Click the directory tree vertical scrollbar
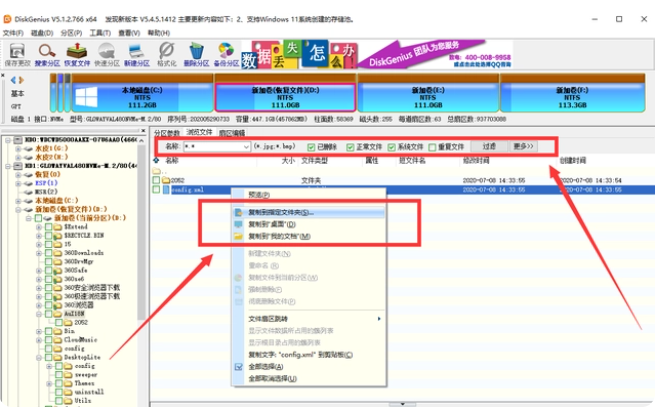Image resolution: width=658 pixels, height=409 pixels. click(x=141, y=235)
